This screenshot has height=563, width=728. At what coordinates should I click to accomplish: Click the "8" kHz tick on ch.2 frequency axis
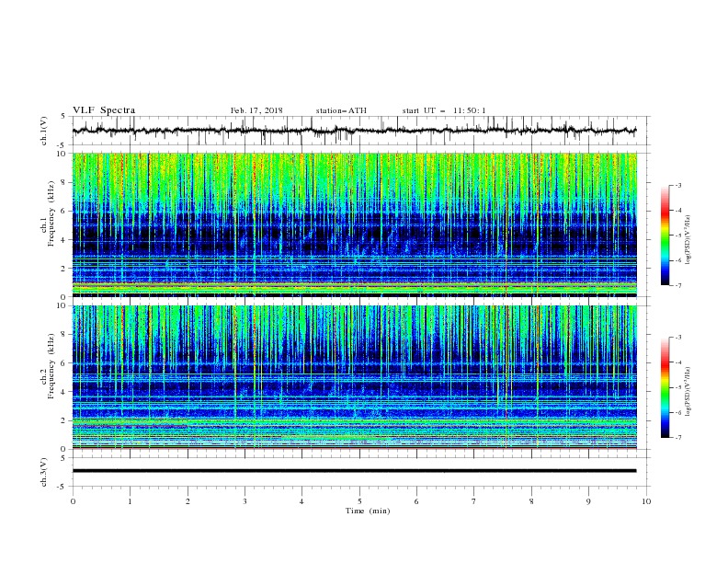click(x=64, y=335)
